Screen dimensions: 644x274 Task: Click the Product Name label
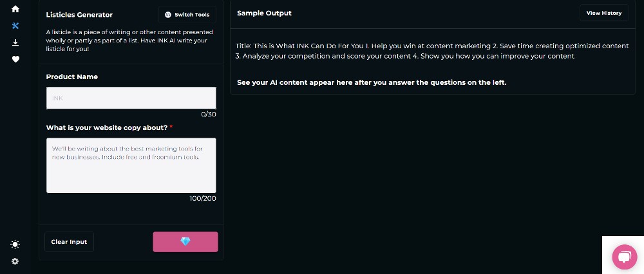pyautogui.click(x=72, y=77)
